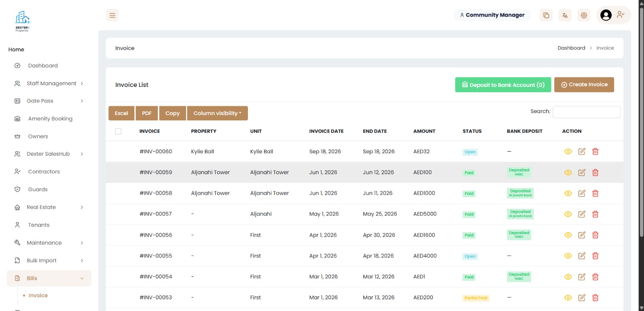Delete invoice #INV-00057
Screen dimensions: 644x311
click(595, 214)
